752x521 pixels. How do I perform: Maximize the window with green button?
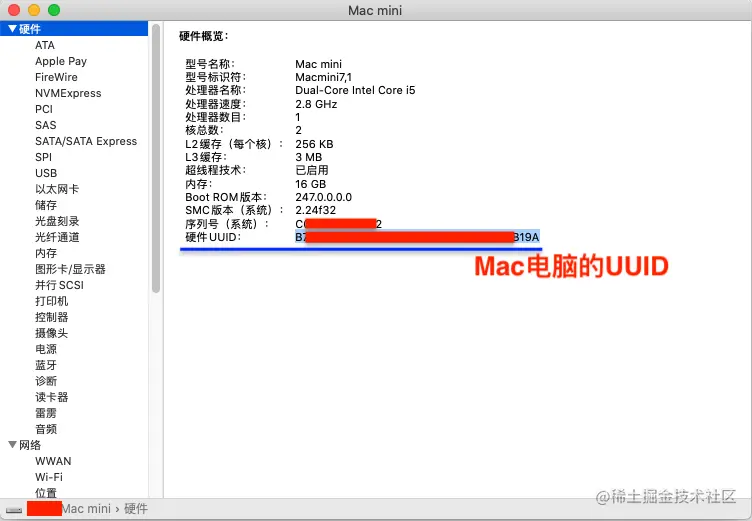54,10
